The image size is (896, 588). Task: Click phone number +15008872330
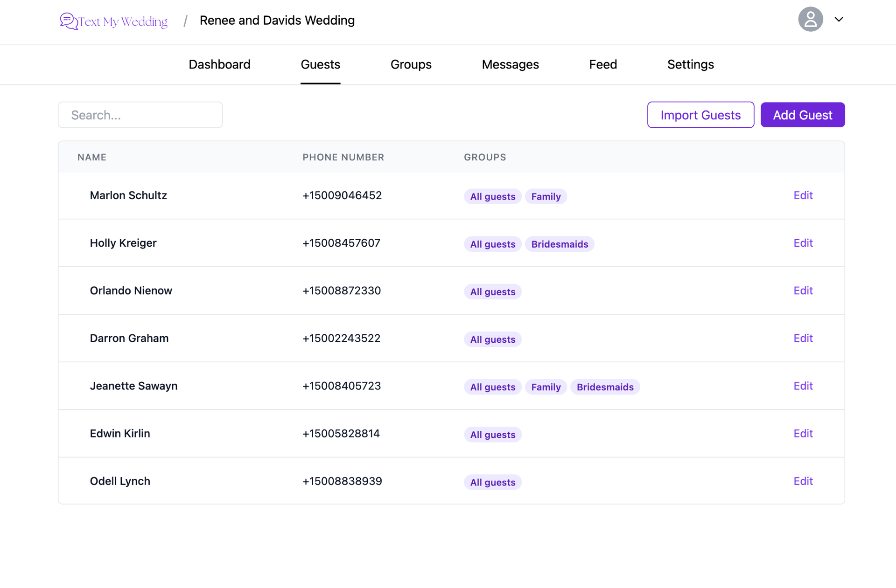point(342,291)
